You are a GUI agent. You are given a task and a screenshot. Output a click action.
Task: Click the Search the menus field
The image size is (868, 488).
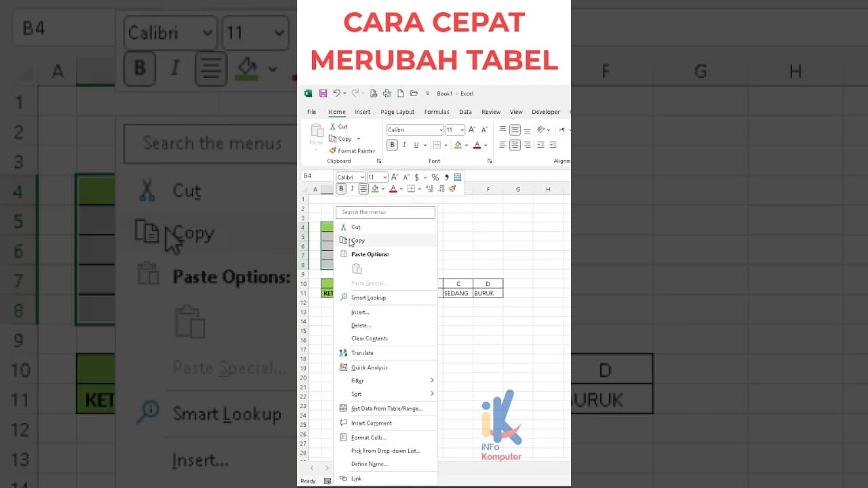pyautogui.click(x=385, y=212)
